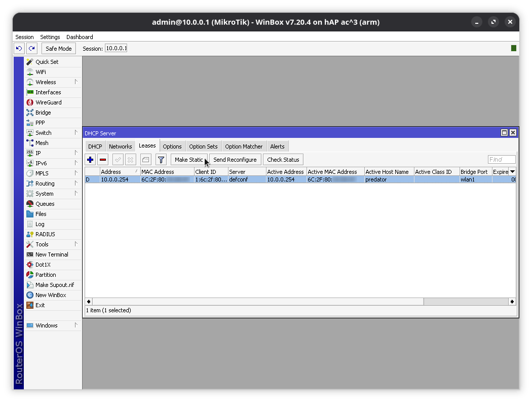Click the horizontal scrollbar of the leases table

tap(304, 302)
